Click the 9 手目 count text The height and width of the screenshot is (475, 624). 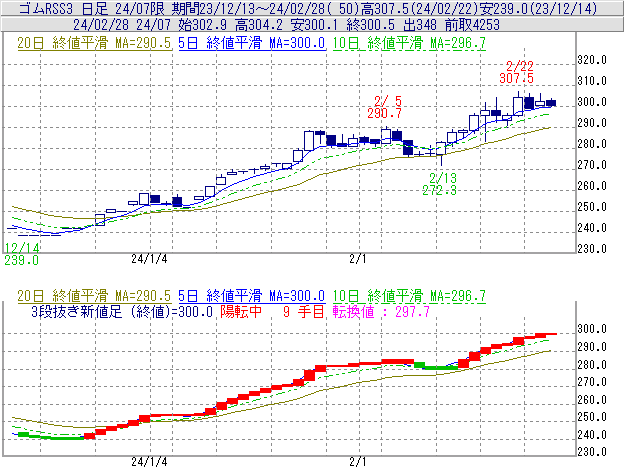pyautogui.click(x=304, y=311)
